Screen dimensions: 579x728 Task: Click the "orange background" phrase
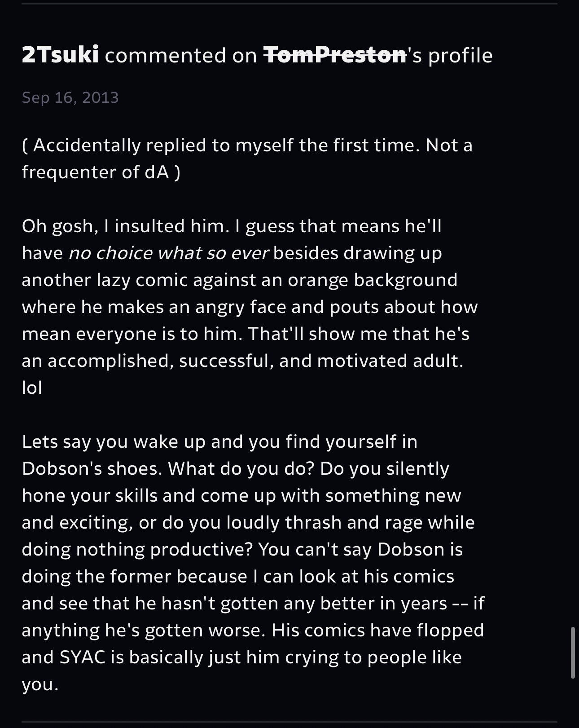click(x=373, y=280)
